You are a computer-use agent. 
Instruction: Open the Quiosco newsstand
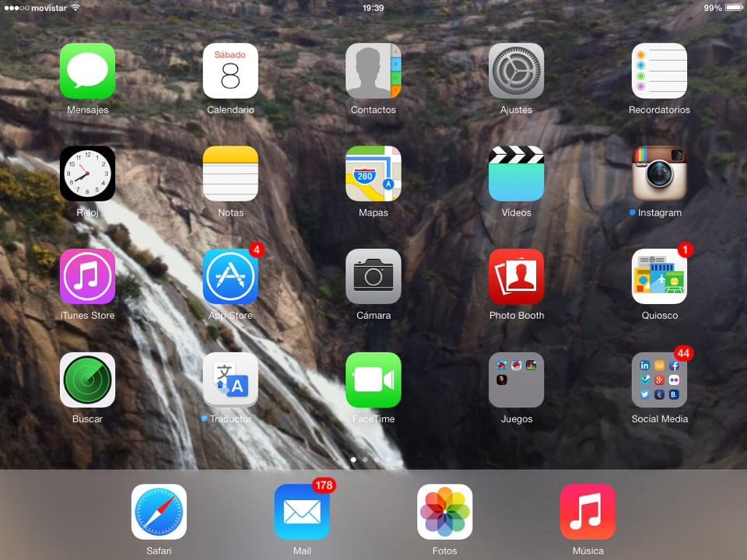coord(659,277)
